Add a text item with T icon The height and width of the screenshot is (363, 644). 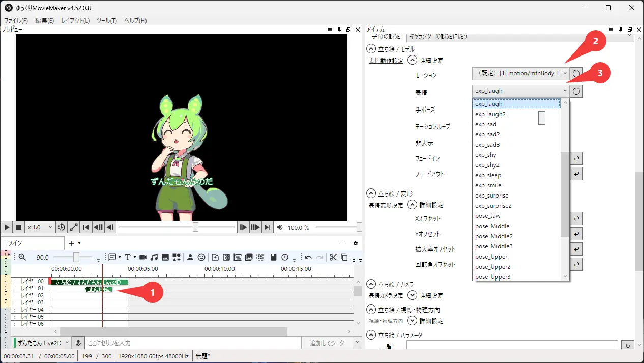tap(128, 257)
